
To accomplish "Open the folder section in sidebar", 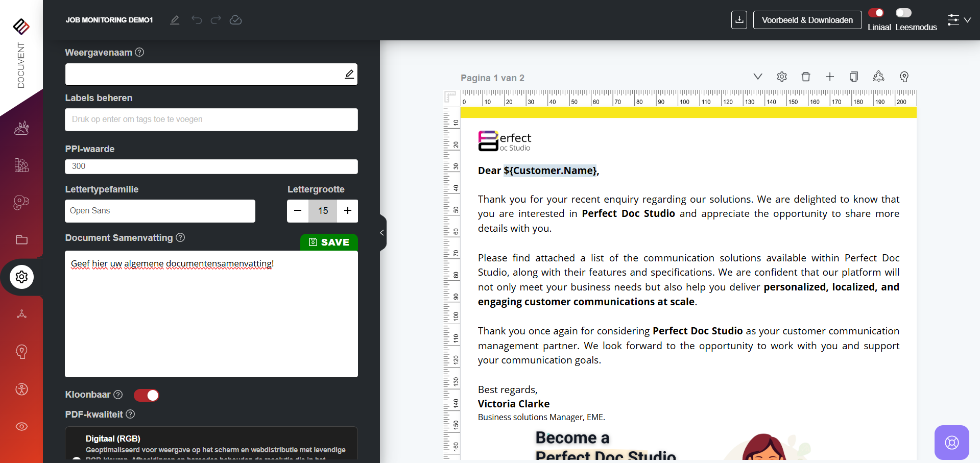I will (x=21, y=240).
